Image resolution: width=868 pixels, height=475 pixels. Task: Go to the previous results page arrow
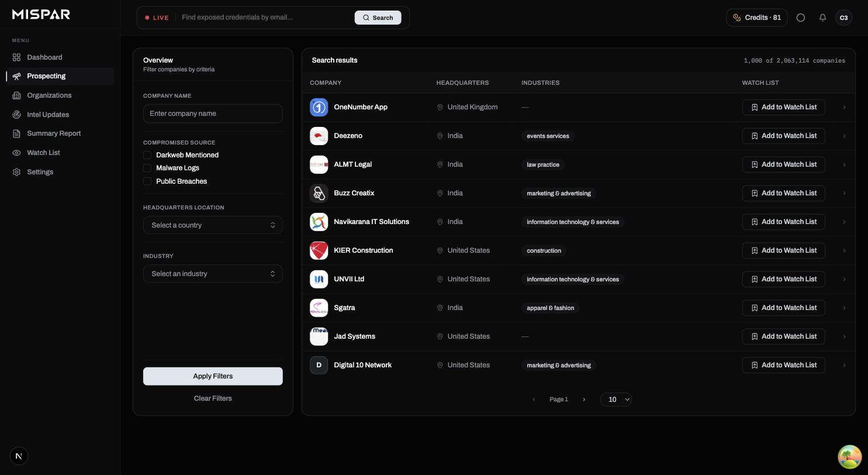tap(534, 400)
